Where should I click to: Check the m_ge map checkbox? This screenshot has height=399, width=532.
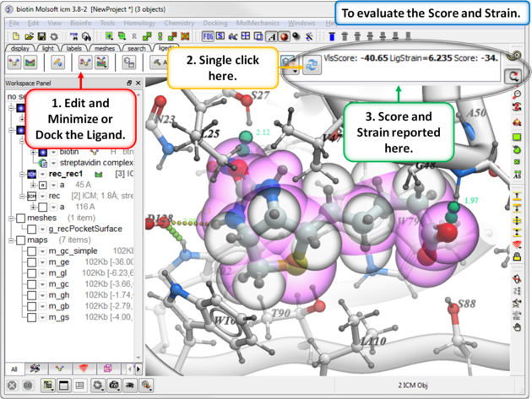pyautogui.click(x=32, y=262)
